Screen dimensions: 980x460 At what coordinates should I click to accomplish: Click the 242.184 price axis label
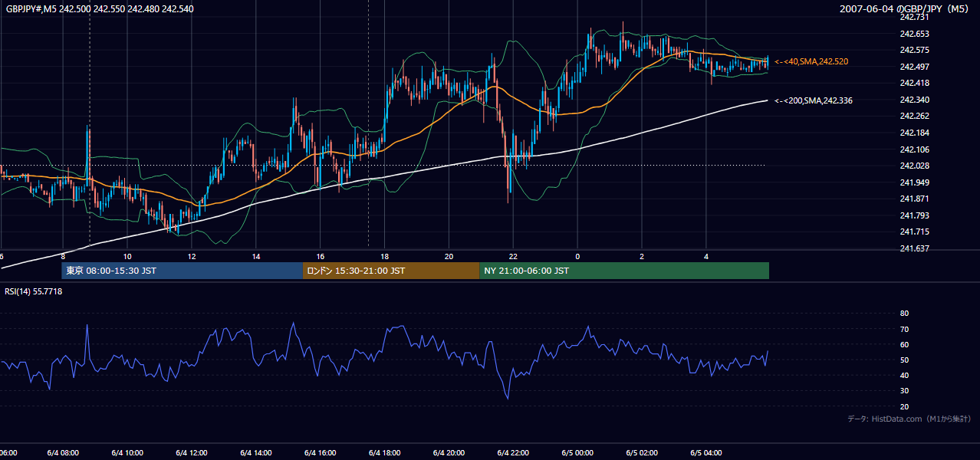tap(914, 133)
